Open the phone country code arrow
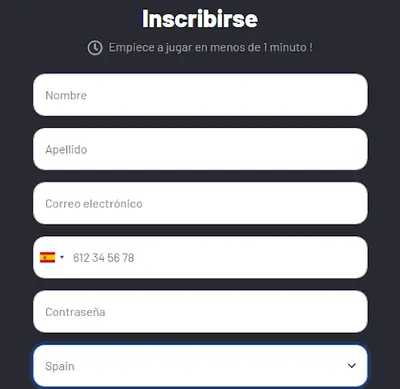 [62, 257]
